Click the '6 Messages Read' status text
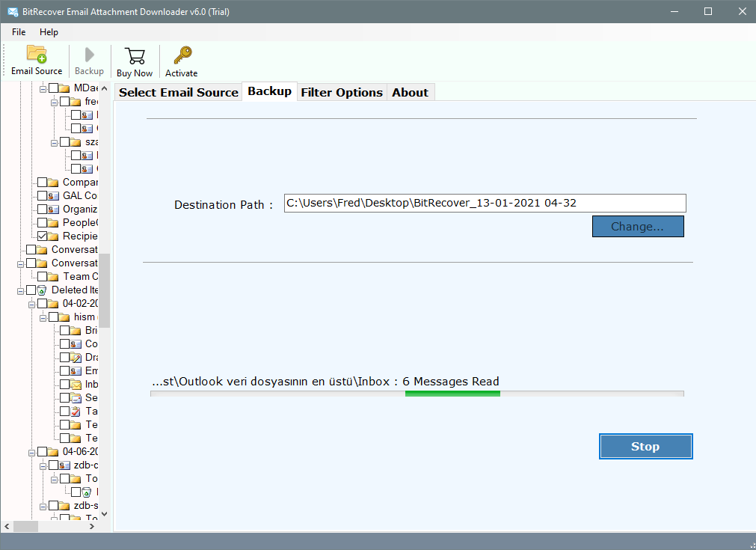Image resolution: width=756 pixels, height=550 pixels. tap(451, 382)
